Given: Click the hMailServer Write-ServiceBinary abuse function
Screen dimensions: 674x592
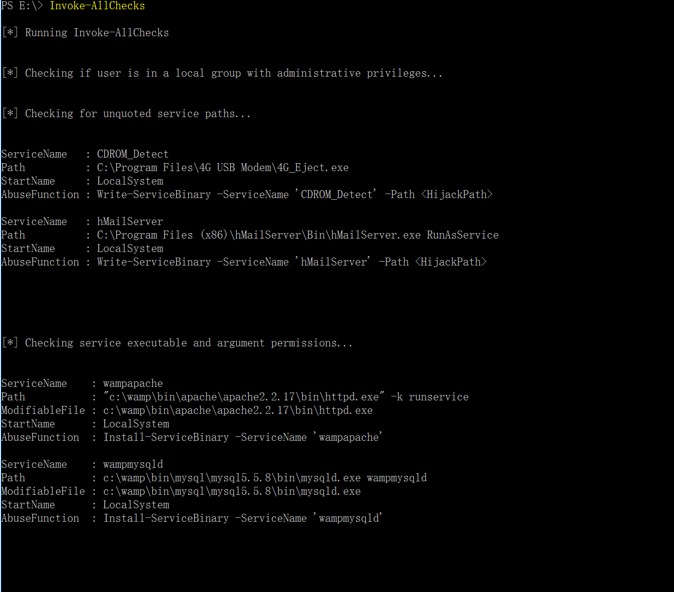Looking at the screenshot, I should click(291, 262).
